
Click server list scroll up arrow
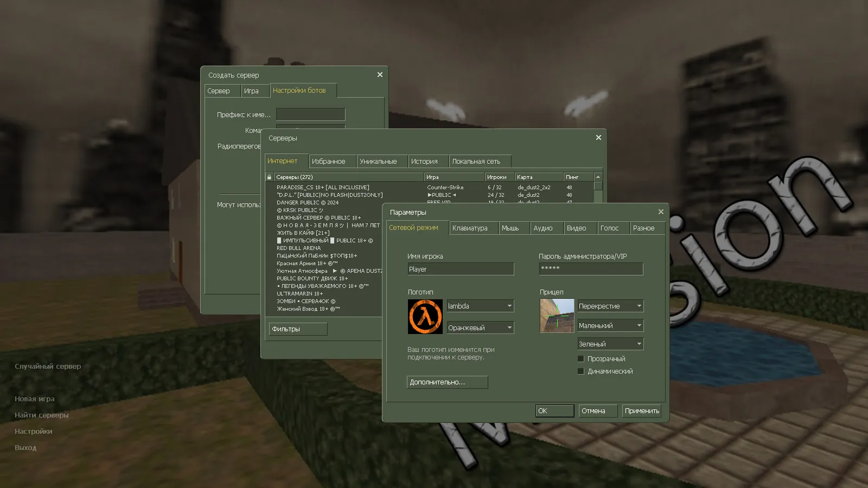pyautogui.click(x=598, y=177)
